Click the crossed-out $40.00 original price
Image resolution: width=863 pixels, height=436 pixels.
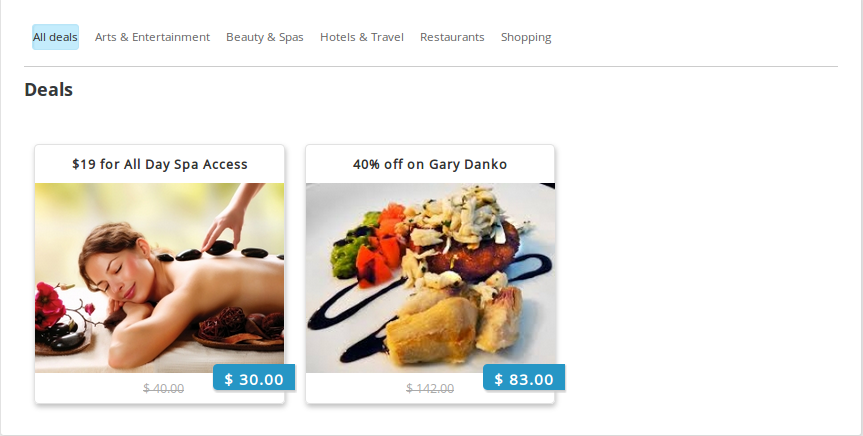point(163,389)
